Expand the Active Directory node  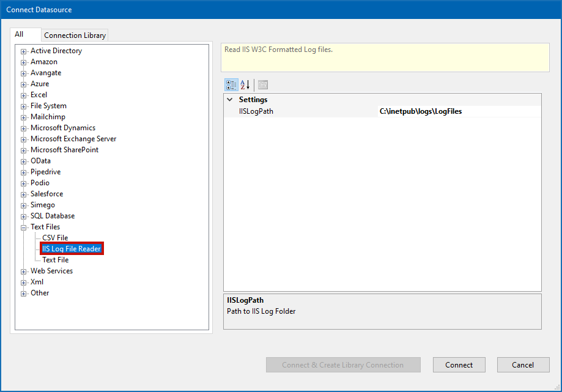tap(24, 51)
